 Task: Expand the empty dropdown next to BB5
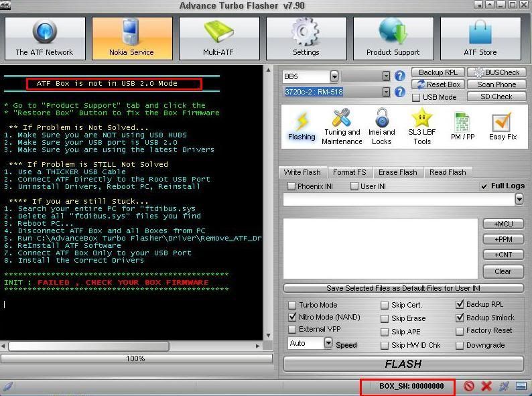pos(386,76)
